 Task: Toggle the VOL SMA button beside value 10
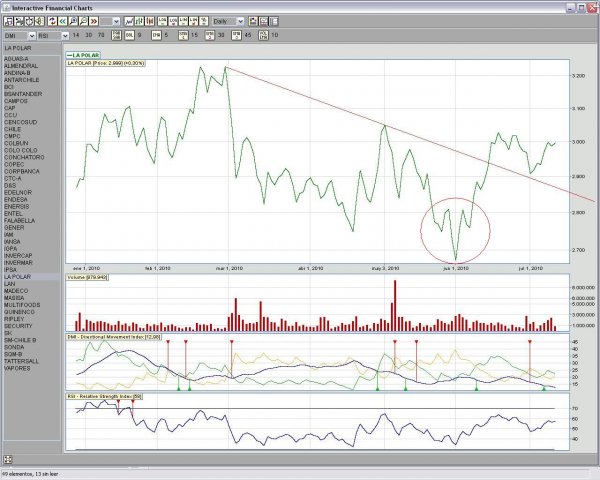click(x=263, y=35)
